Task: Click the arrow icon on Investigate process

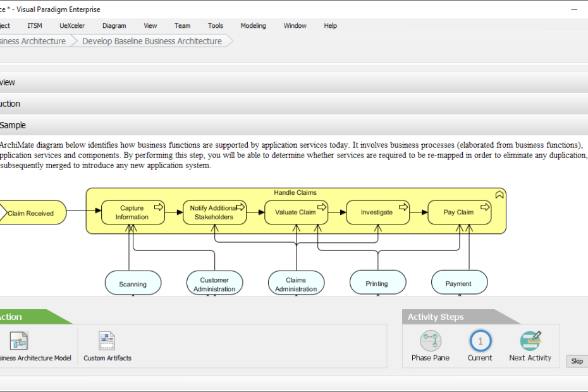Action: coord(403,206)
